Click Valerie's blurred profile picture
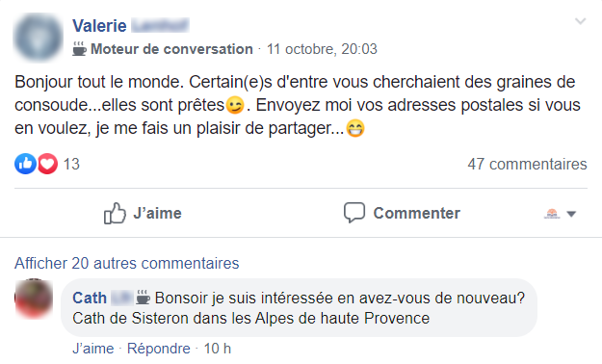The image size is (602, 364). (39, 37)
